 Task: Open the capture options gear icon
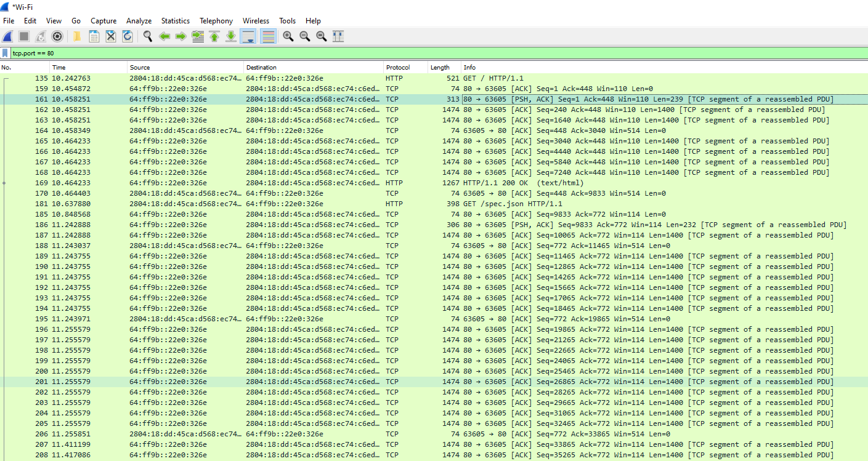(57, 36)
